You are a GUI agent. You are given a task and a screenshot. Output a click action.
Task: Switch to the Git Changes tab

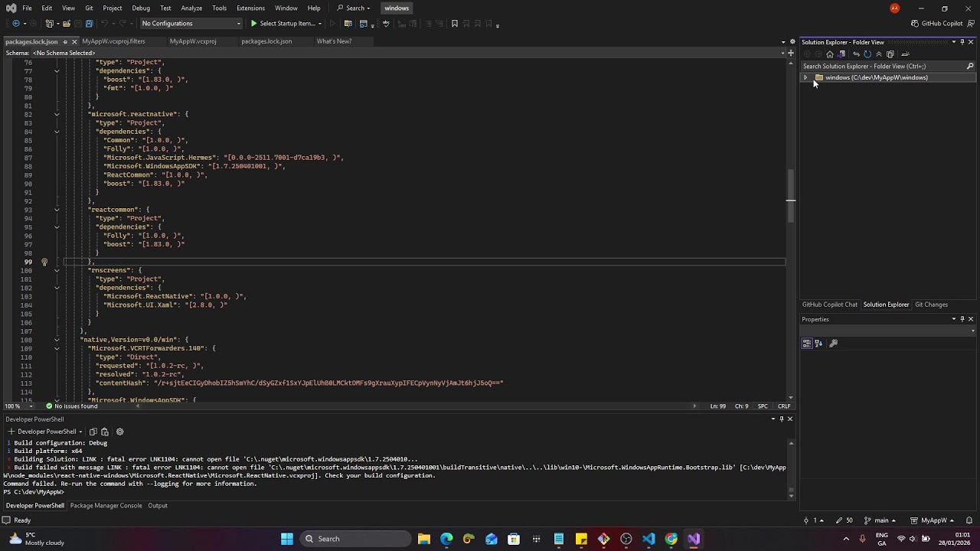click(x=931, y=305)
